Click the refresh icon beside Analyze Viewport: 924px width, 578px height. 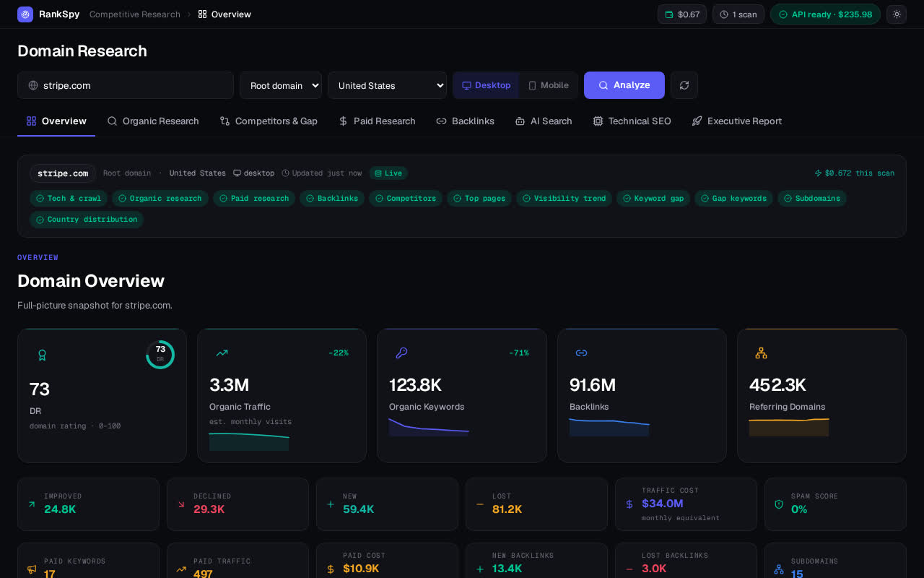(x=684, y=85)
